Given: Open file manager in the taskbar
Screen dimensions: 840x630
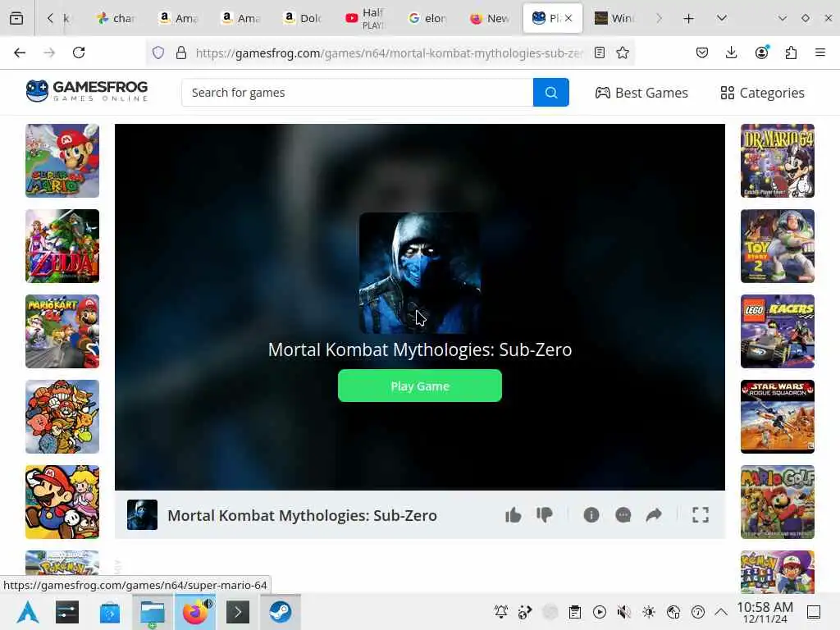Looking at the screenshot, I should (152, 612).
